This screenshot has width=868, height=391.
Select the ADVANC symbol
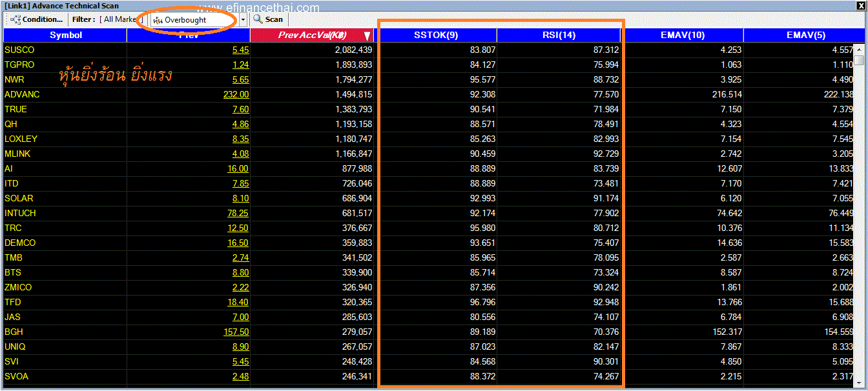coord(22,94)
